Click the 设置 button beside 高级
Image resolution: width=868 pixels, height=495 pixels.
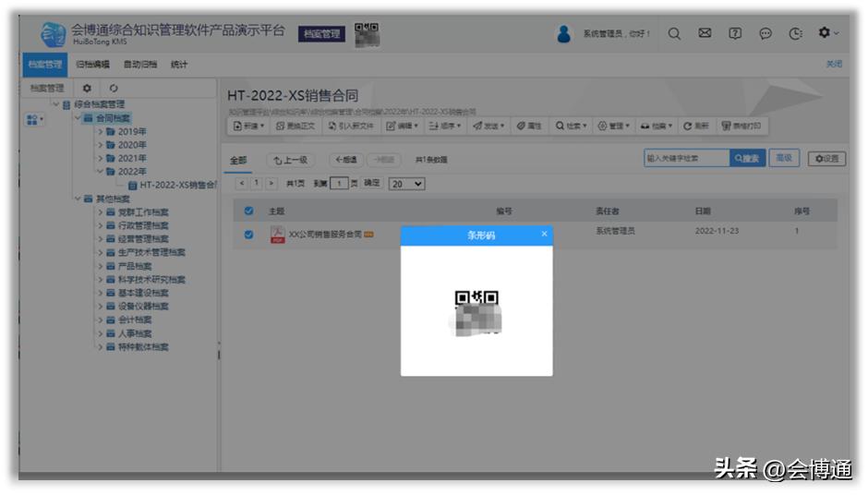click(x=826, y=158)
